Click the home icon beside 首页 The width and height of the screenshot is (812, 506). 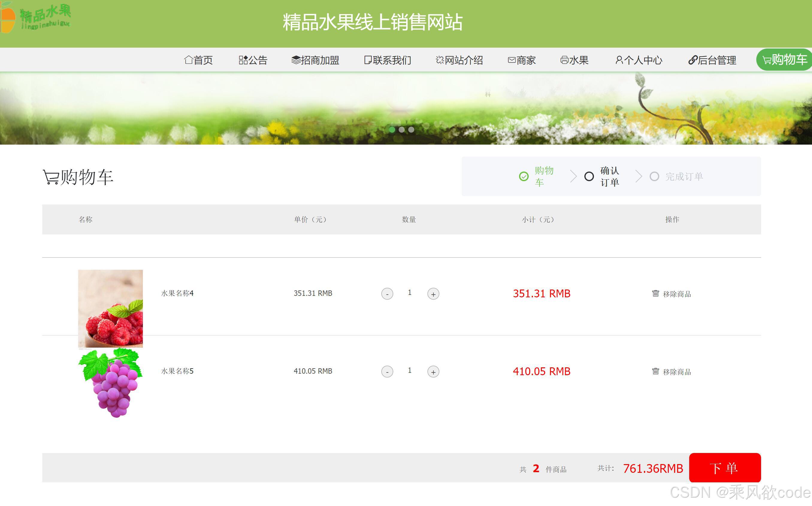[x=188, y=60]
